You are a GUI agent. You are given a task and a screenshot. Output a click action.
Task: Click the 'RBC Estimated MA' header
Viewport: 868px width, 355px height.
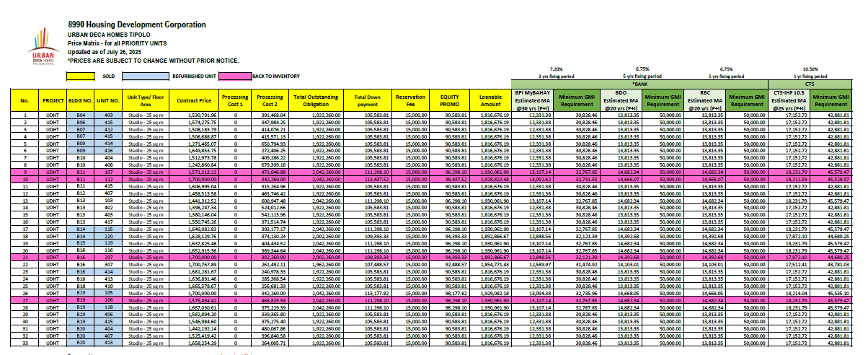click(x=705, y=100)
